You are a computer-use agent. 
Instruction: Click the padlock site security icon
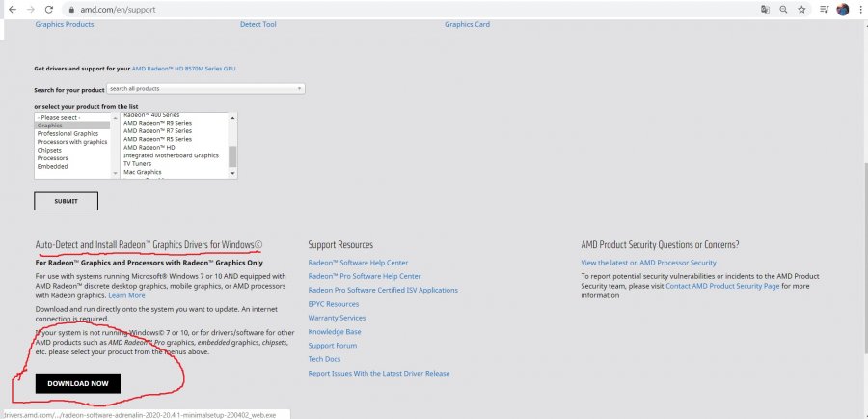(71, 10)
